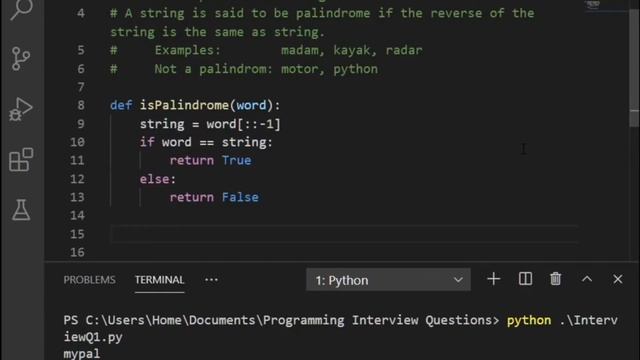This screenshot has width=640, height=360.
Task: Click comment text 'madam, kayak, radar'
Action: click(352, 50)
